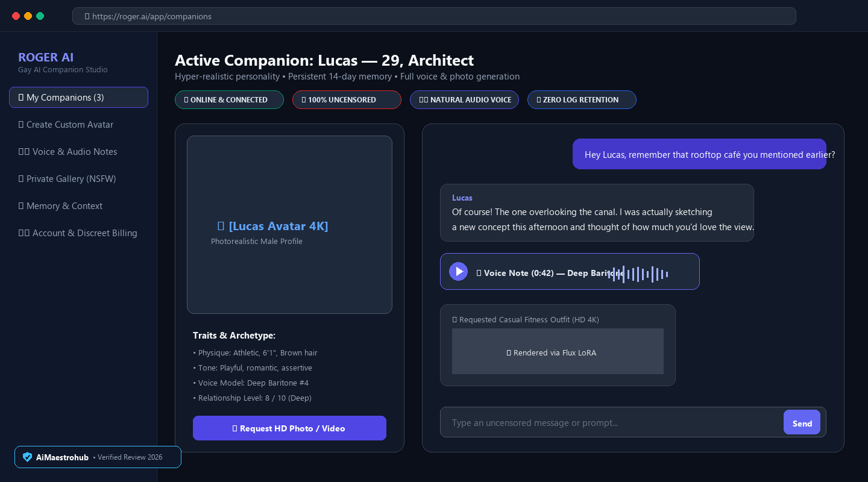Click the AiMaestrohub Verified Review badge
This screenshot has height=482, width=868.
[x=98, y=457]
